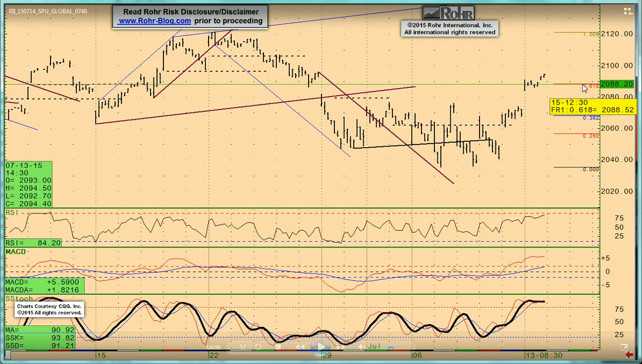Click the red left-arrow icon
This screenshot has height=364, width=642.
(629, 355)
